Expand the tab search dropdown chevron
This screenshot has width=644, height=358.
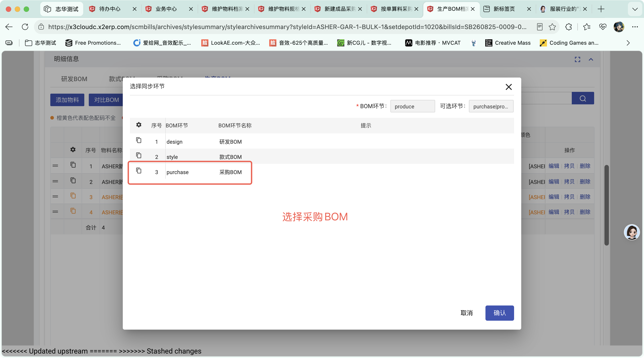point(635,9)
